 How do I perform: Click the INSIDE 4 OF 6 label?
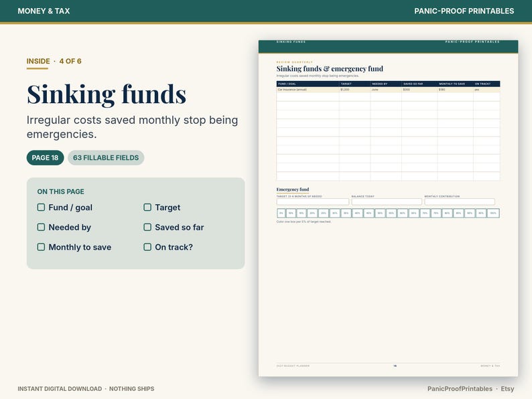pyautogui.click(x=54, y=62)
